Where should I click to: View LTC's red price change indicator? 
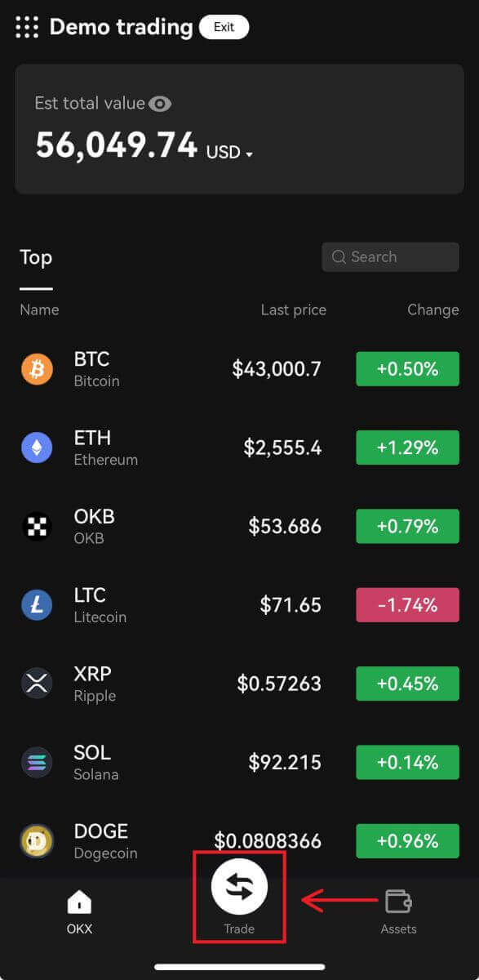pyautogui.click(x=407, y=604)
